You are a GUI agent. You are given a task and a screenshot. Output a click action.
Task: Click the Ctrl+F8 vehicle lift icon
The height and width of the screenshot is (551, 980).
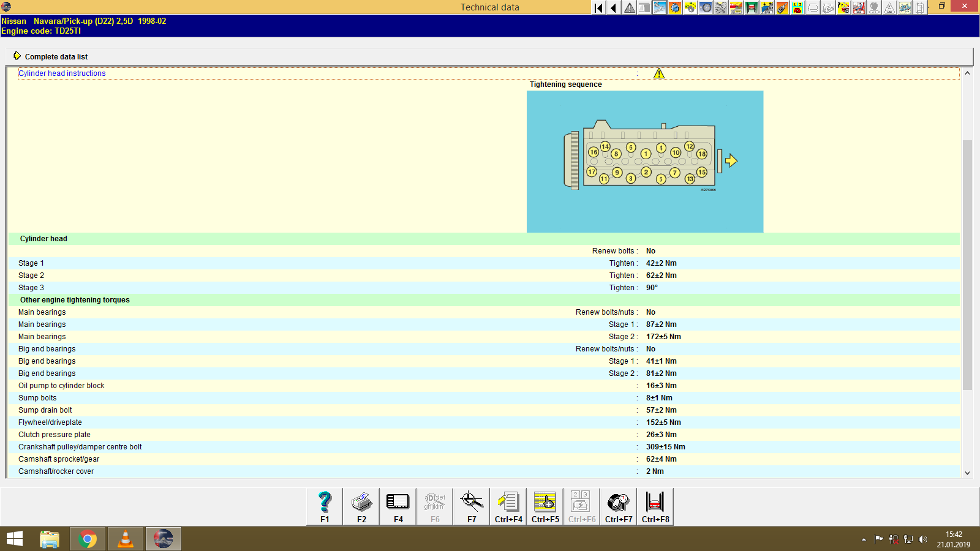[655, 506]
